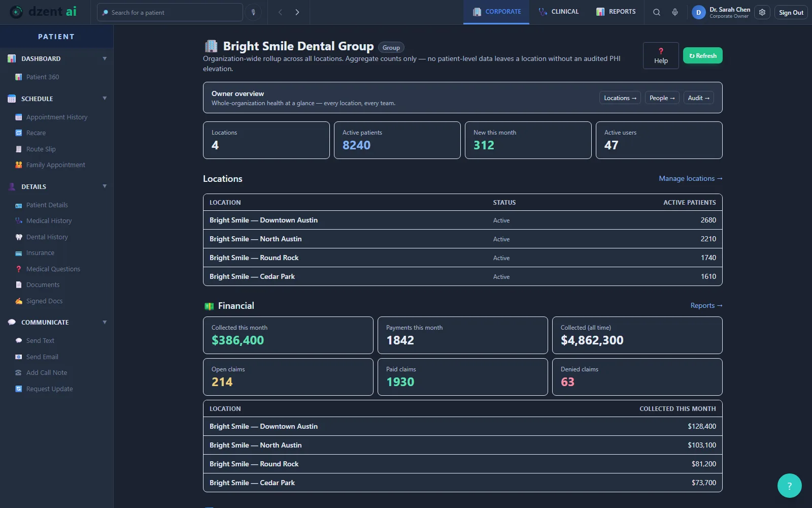The width and height of the screenshot is (812, 508).
Task: Select the New this month 312 card
Action: (528, 140)
